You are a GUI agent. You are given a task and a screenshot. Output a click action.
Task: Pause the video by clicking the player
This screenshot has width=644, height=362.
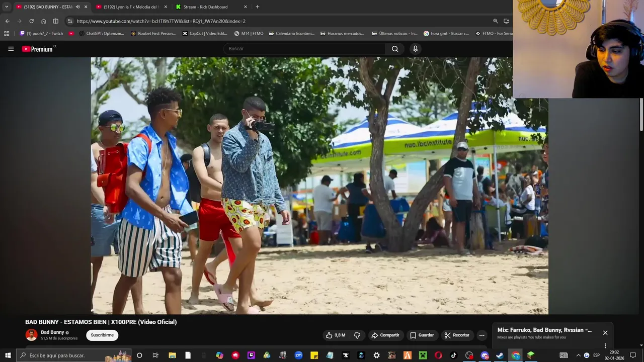319,186
